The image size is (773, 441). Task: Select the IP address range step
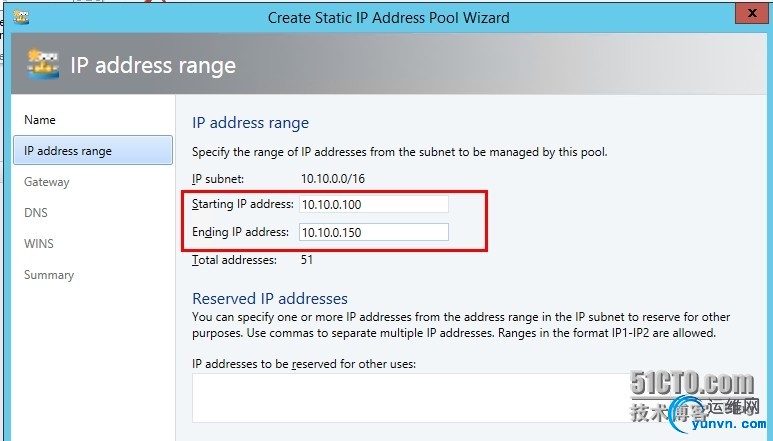tap(93, 150)
